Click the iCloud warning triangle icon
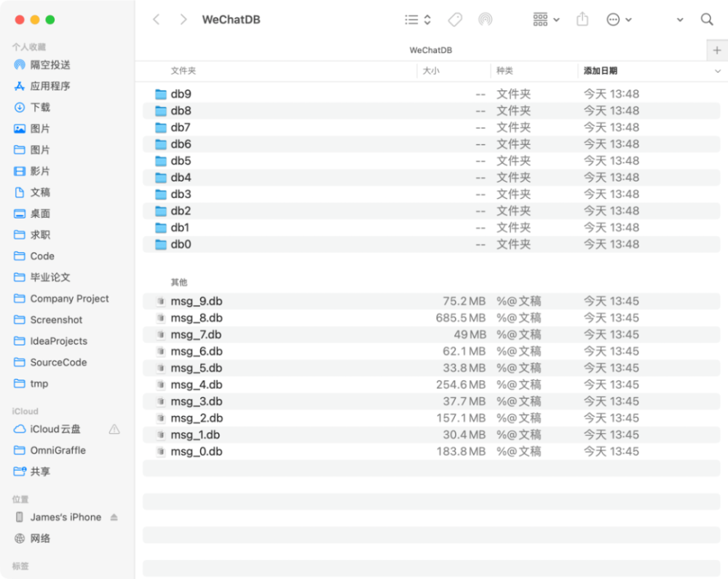 pyautogui.click(x=114, y=429)
